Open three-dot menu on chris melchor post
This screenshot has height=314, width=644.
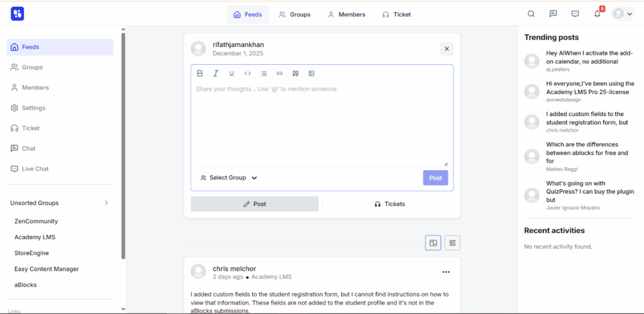pos(446,272)
